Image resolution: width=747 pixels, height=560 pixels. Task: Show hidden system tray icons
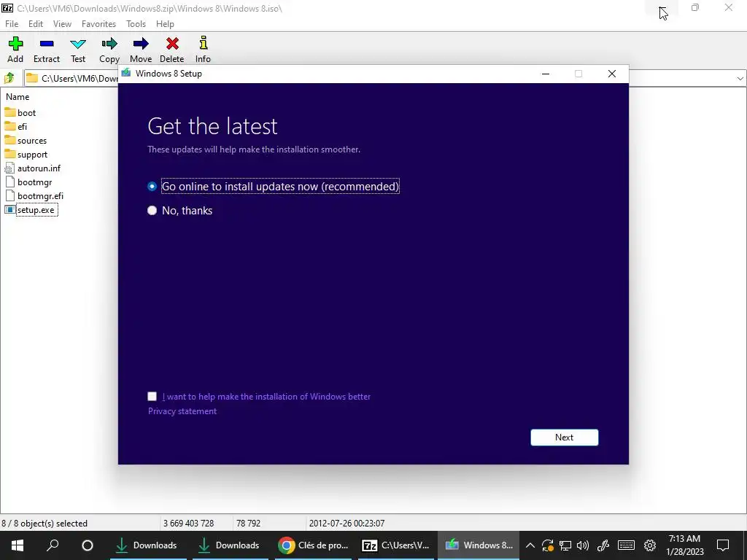coord(530,545)
